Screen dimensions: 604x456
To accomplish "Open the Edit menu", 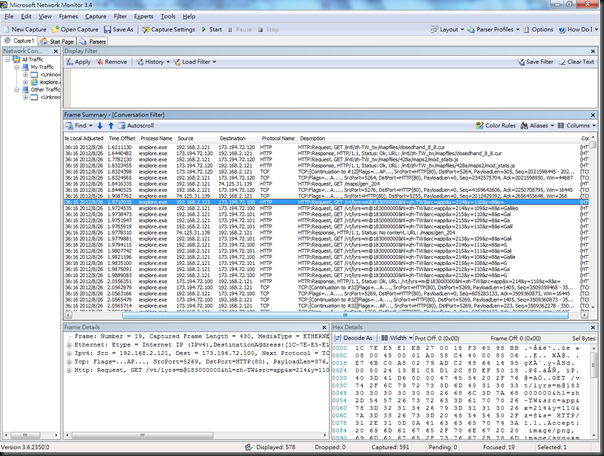I will [26, 17].
